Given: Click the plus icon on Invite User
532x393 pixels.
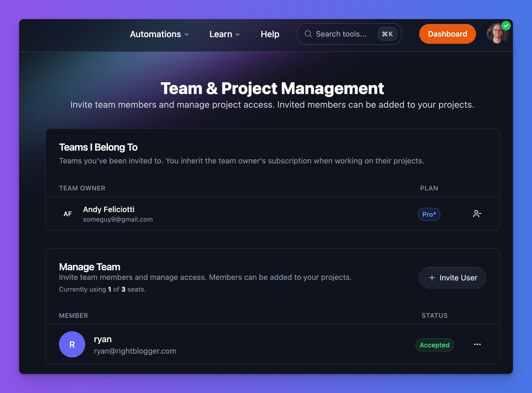Looking at the screenshot, I should coord(432,278).
